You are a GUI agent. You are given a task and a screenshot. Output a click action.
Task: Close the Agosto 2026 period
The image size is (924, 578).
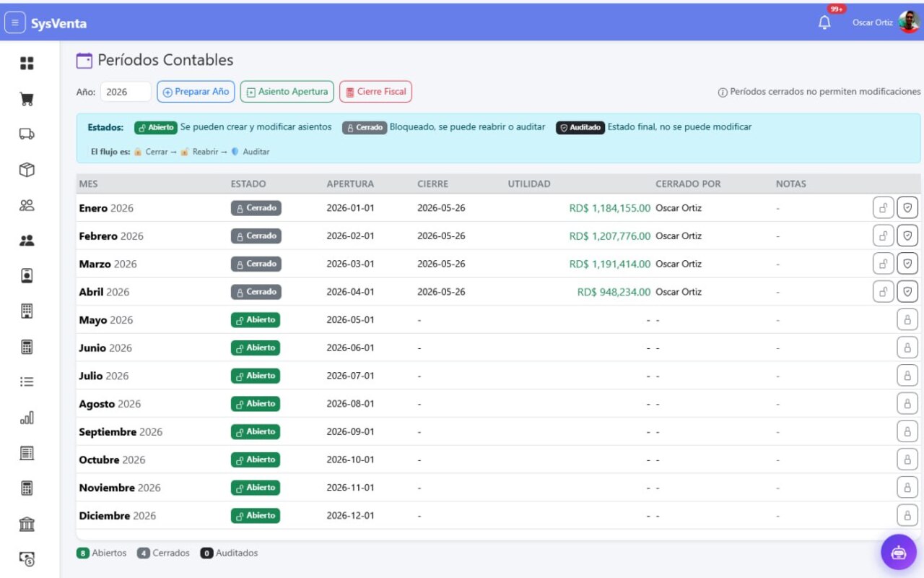(907, 403)
